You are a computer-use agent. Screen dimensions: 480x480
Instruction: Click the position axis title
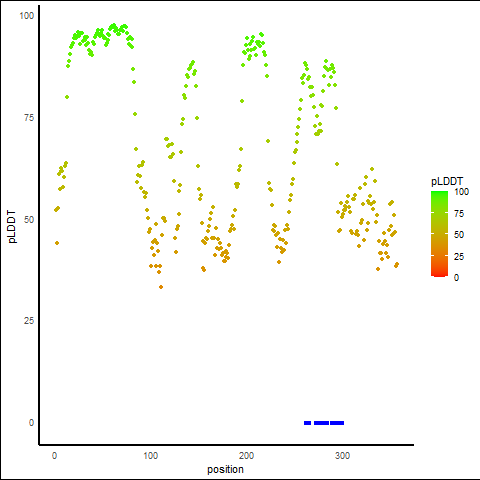[x=225, y=469]
